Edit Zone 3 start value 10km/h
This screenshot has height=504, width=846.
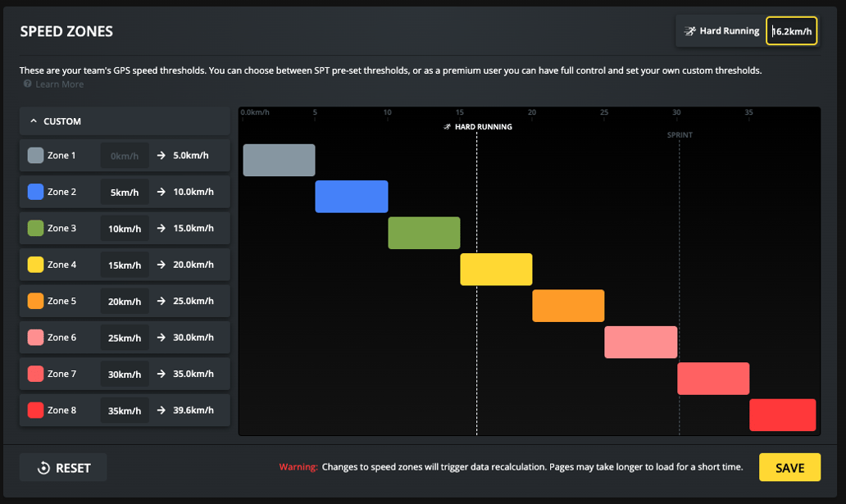[x=125, y=229]
